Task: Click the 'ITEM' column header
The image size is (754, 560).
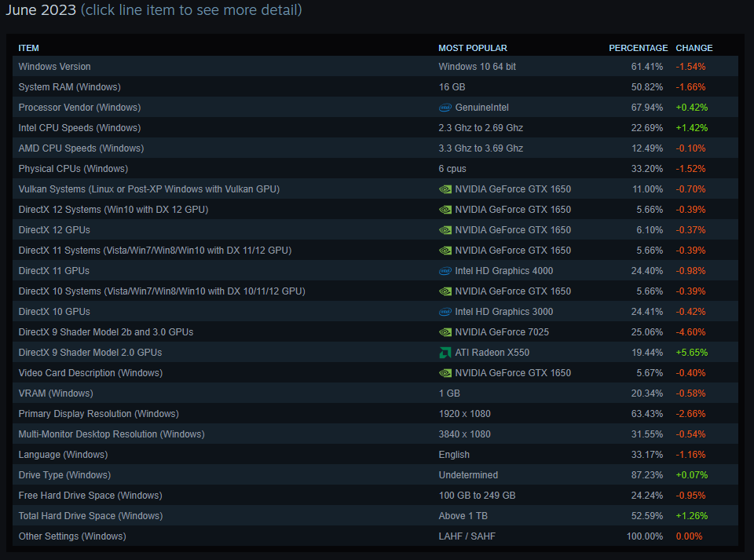Action: pyautogui.click(x=28, y=48)
